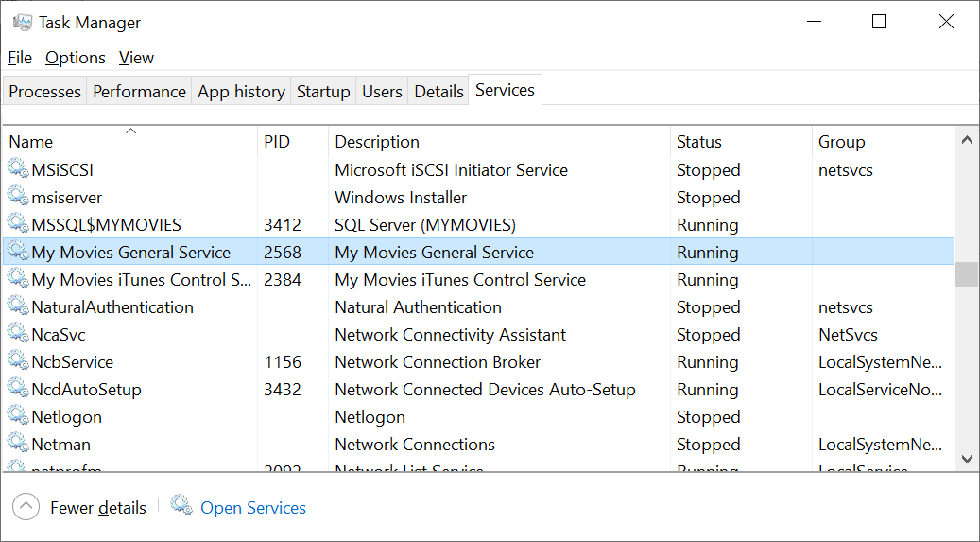
Task: Open the View menu
Action: [x=136, y=58]
